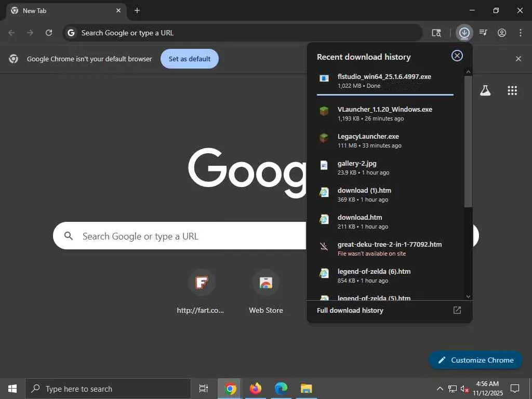The height and width of the screenshot is (399, 532).
Task: Launch Microsoft Edge from the taskbar
Action: [281, 389]
